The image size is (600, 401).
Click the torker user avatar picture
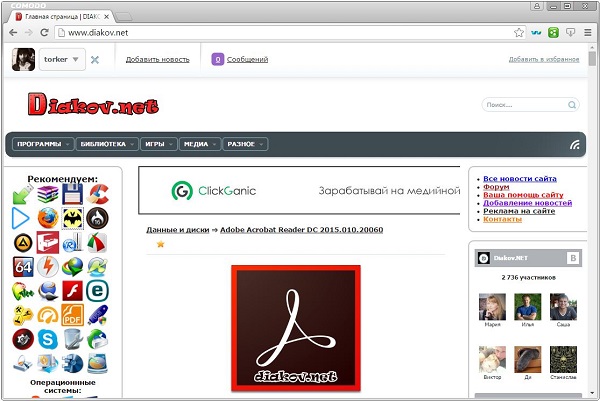pyautogui.click(x=23, y=59)
